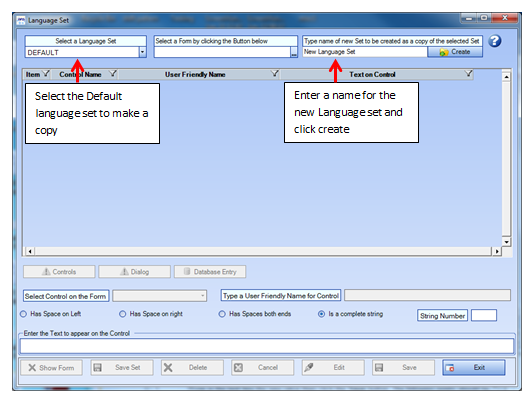Click the Select a Form text field
Screen dimensions: 530x398
[x=222, y=52]
